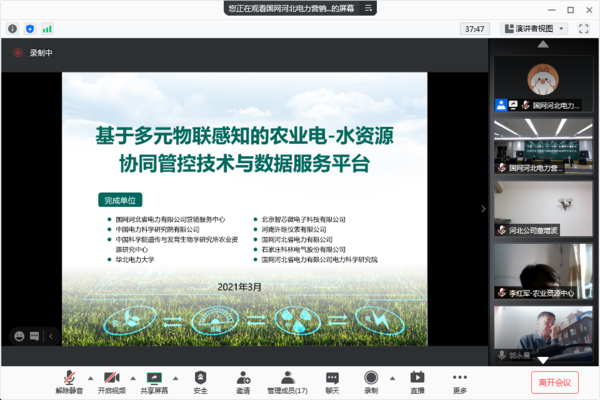600x400 pixels.
Task: Open the 聊天 chat window
Action: (x=332, y=379)
